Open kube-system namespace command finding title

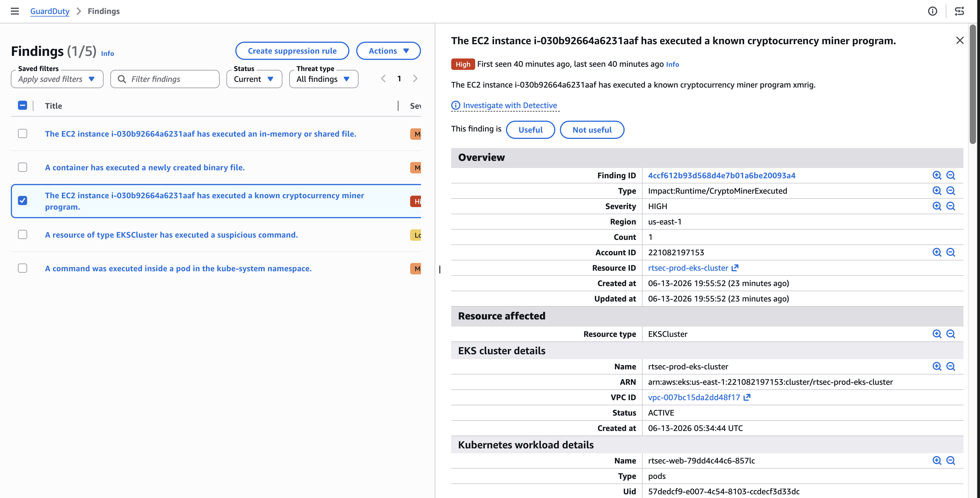point(178,269)
